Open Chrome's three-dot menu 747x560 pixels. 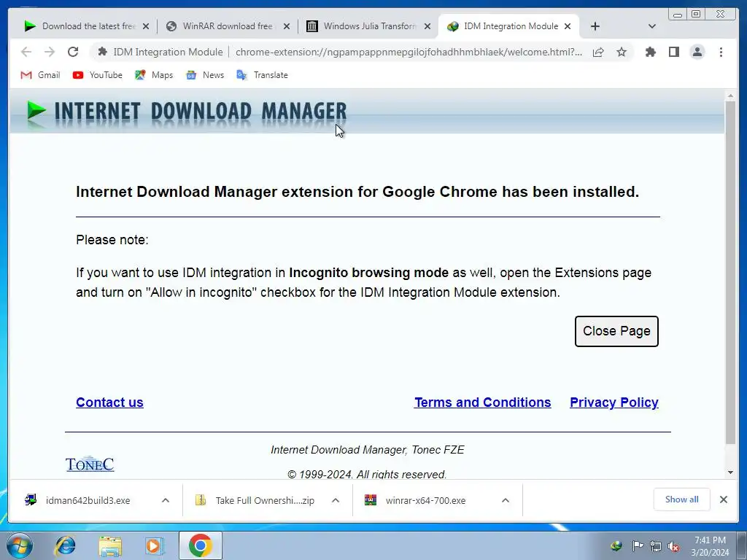pyautogui.click(x=721, y=52)
